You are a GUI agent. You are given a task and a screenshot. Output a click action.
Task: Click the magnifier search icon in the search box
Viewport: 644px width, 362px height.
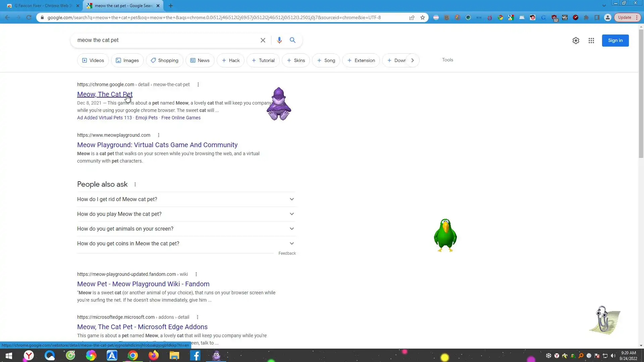[x=292, y=40]
